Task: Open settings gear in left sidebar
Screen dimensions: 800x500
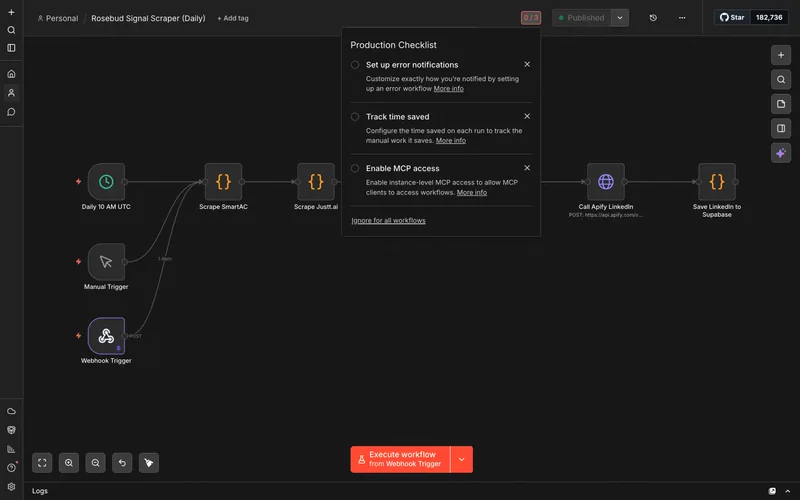Action: point(11,486)
